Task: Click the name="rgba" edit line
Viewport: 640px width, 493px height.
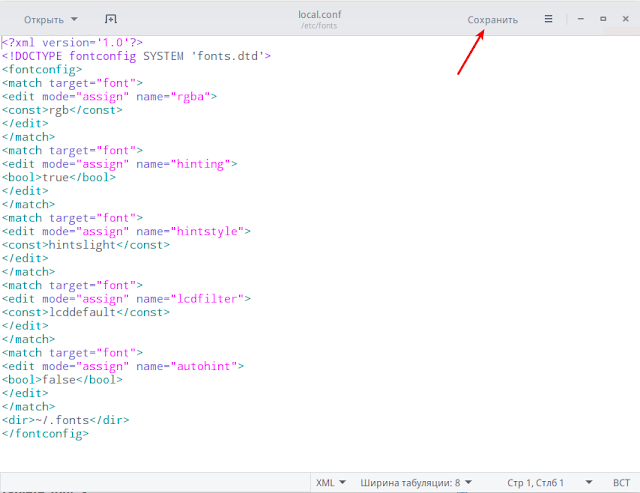Action: 109,96
